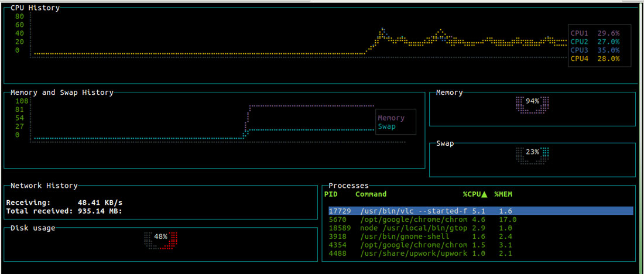The image size is (644, 274).
Task: Click the 108 label on memory axis
Action: point(21,101)
